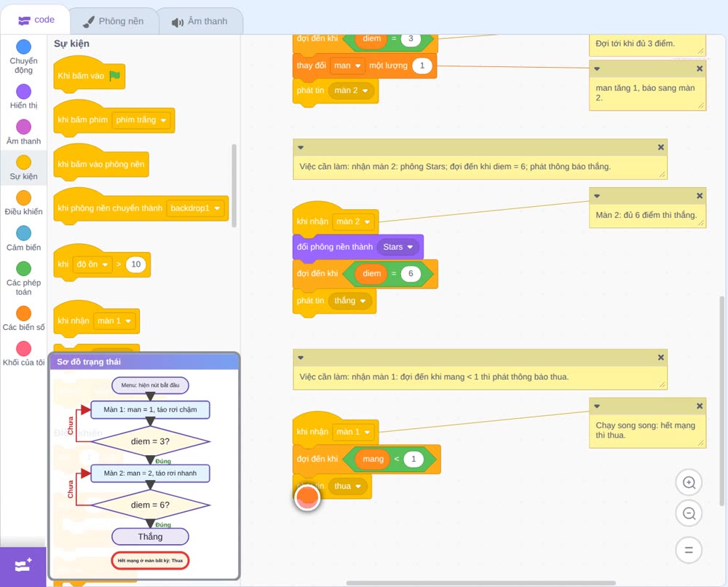Image resolution: width=728 pixels, height=587 pixels.
Task: Zoom out of the workspace
Action: coord(689,513)
